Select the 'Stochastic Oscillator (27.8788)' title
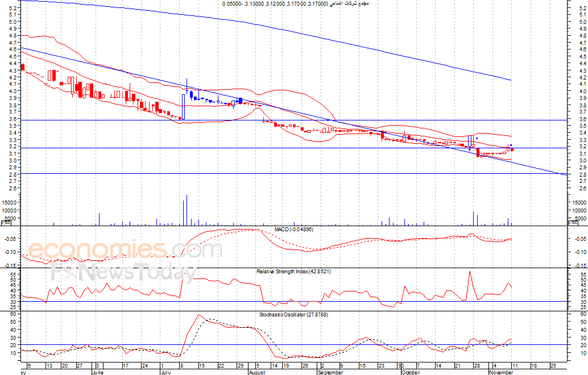Screen dimensions: 588x375 point(293,315)
